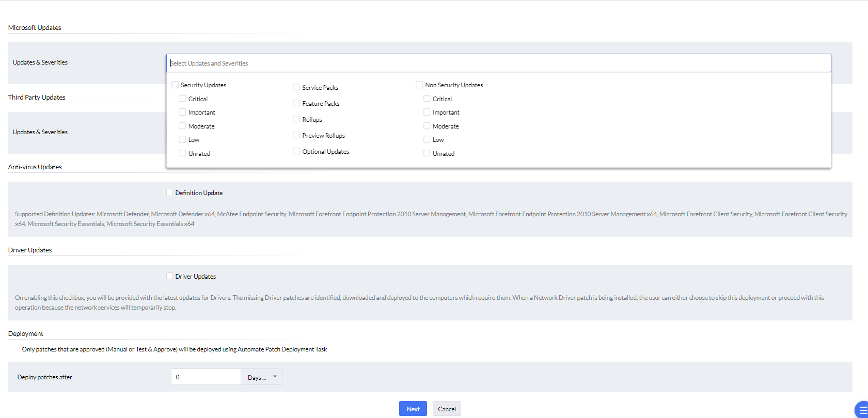Tick the Service Packs checkbox
Image resolution: width=868 pixels, height=418 pixels.
pyautogui.click(x=297, y=87)
